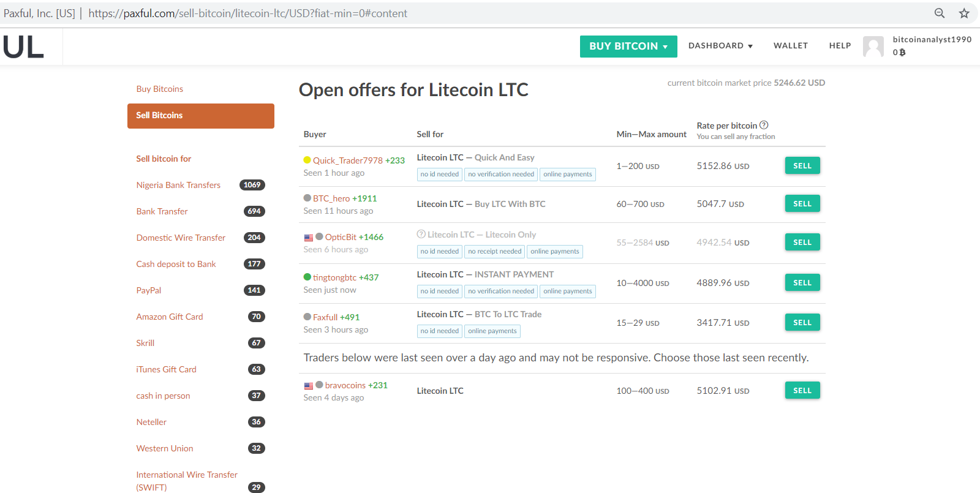Click 'online payments' tag on Quick_Trader7978 offer
The image size is (980, 493).
568,175
